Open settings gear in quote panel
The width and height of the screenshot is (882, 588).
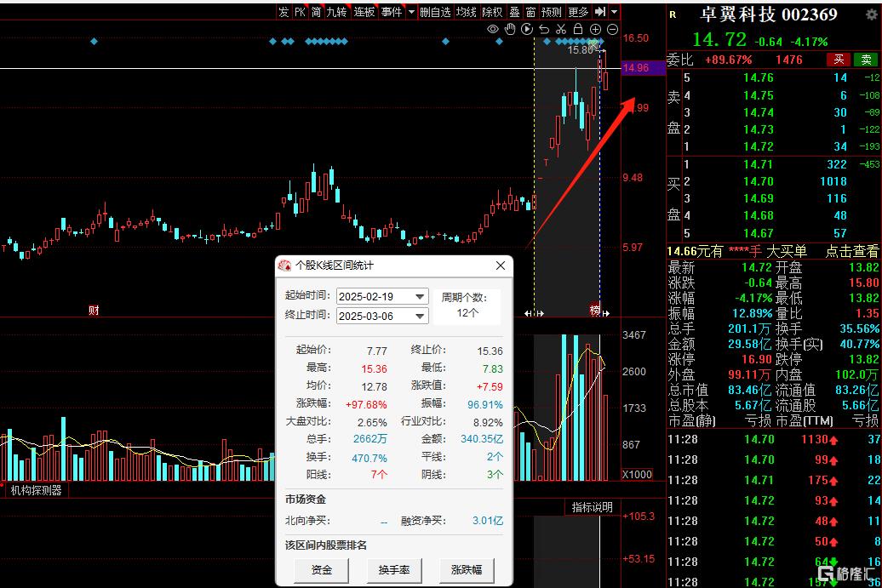[x=871, y=14]
